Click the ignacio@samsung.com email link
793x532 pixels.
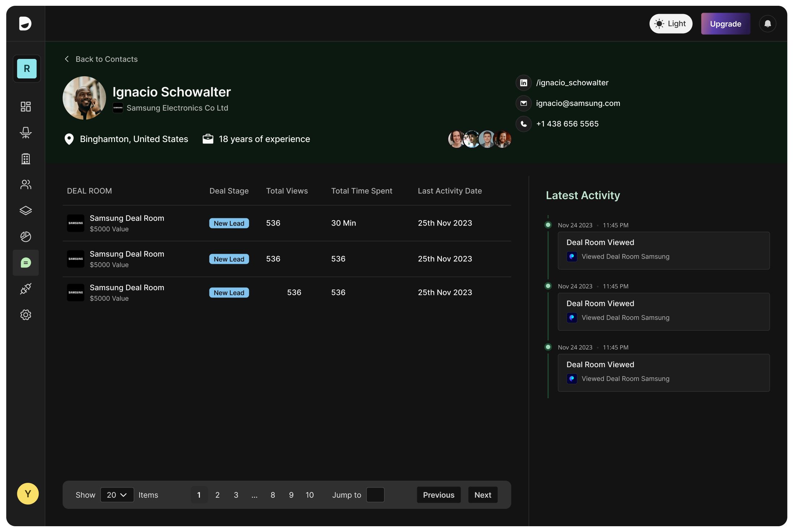578,103
